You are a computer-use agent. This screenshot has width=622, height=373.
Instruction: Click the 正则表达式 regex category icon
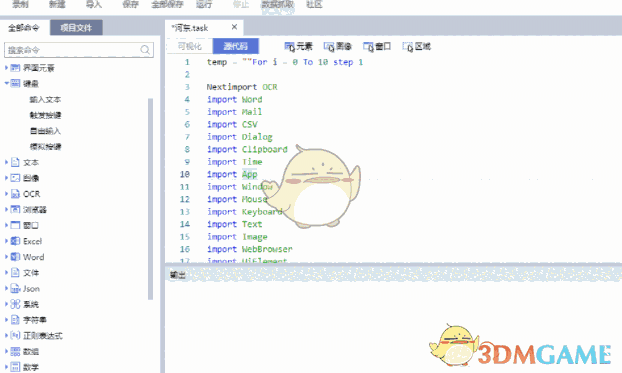15,336
